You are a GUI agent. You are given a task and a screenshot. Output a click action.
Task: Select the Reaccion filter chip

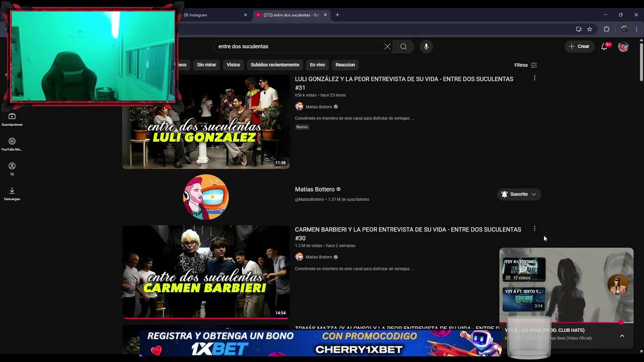click(345, 65)
